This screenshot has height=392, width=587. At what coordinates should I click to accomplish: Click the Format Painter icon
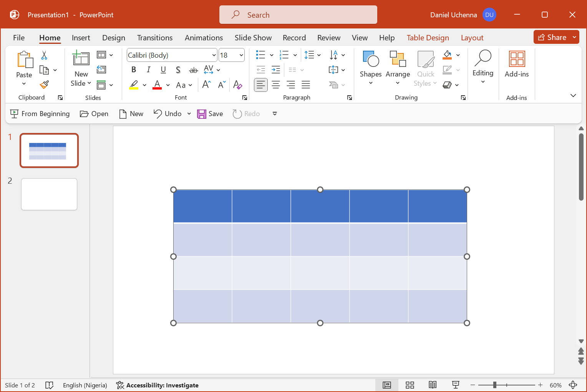tap(44, 84)
